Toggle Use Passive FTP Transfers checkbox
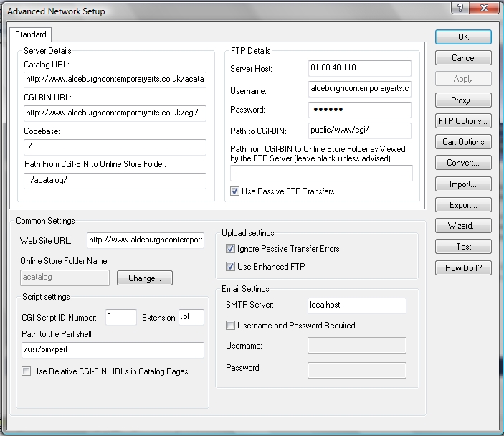The width and height of the screenshot is (504, 436). point(234,191)
